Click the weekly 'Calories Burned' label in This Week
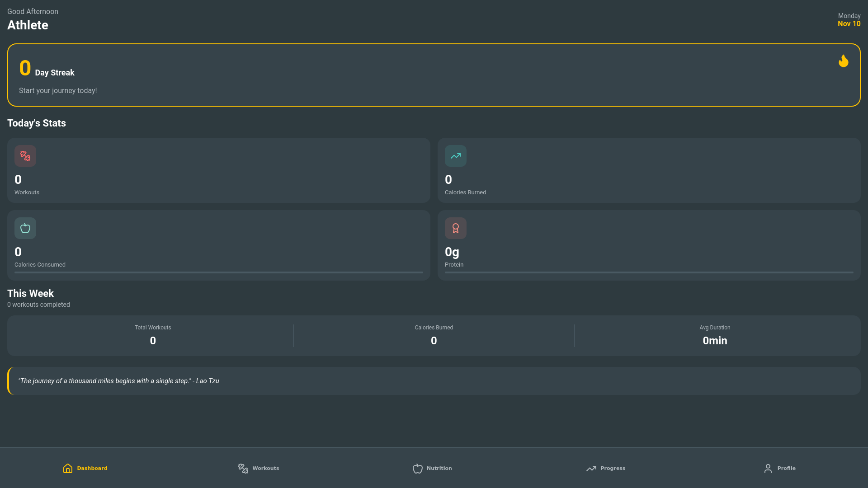The height and width of the screenshot is (488, 868). click(x=434, y=328)
